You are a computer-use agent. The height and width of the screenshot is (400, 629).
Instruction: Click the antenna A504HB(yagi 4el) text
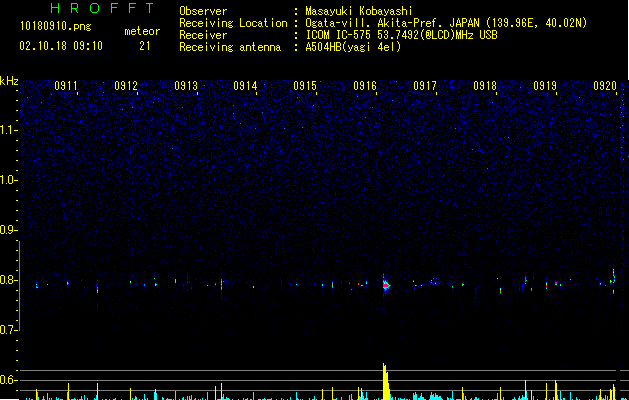[353, 47]
